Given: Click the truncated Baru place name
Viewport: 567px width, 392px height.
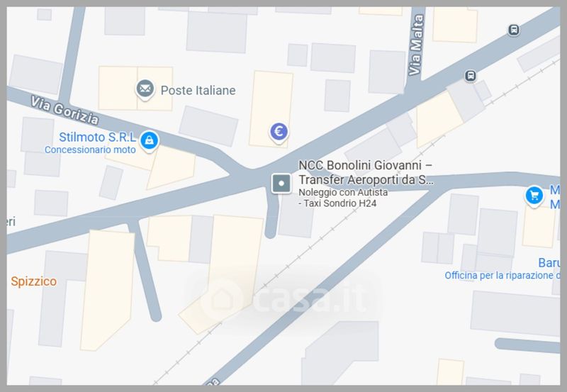Looking at the screenshot, I should point(549,262).
